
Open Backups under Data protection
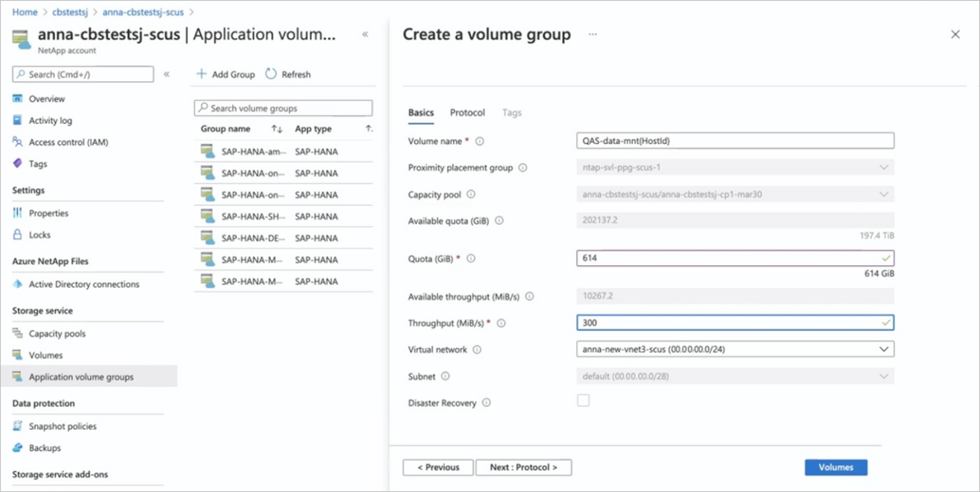(45, 448)
